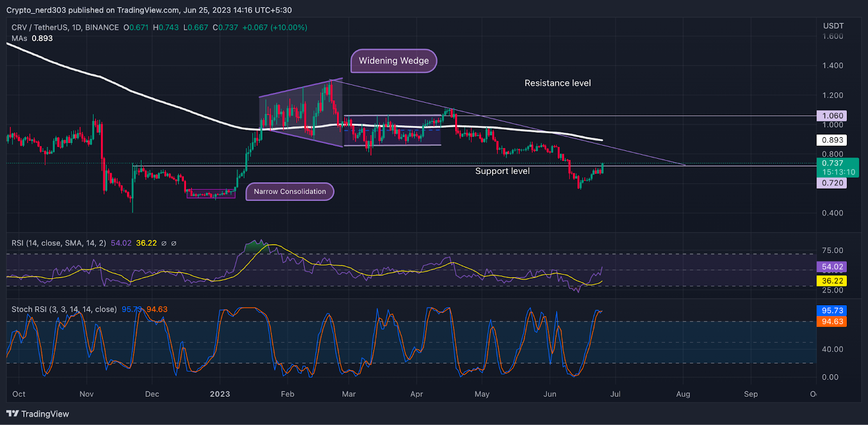Image resolution: width=868 pixels, height=425 pixels.
Task: Click the 1.000 price axis label
Action: pos(832,125)
